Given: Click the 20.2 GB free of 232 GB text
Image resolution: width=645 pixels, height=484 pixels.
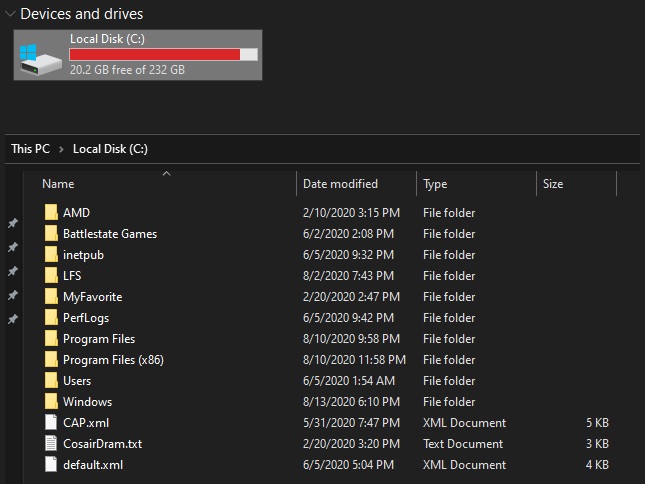Looking at the screenshot, I should coord(127,70).
